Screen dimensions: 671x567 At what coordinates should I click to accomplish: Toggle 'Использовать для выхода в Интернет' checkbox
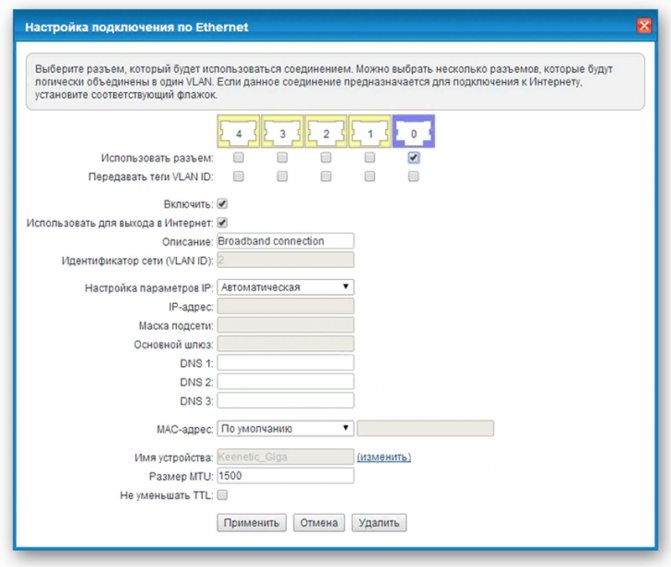pyautogui.click(x=223, y=223)
